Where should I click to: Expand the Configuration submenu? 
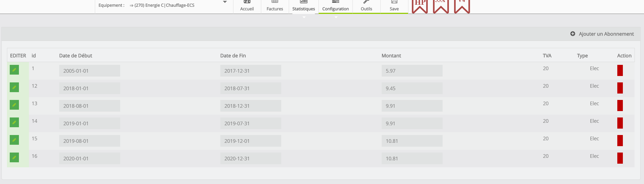click(335, 7)
